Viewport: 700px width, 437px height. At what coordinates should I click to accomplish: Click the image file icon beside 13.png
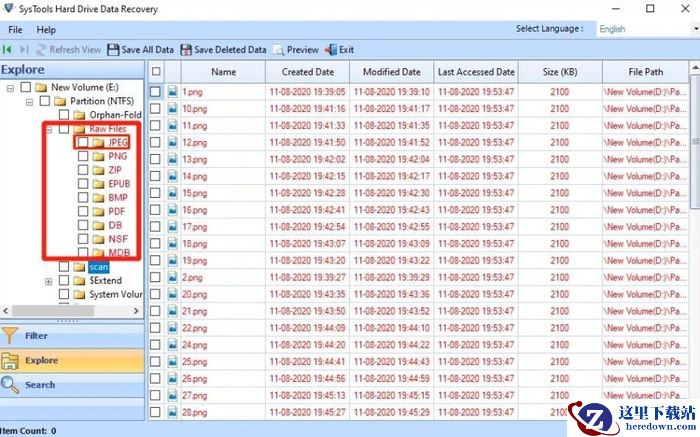coord(172,159)
